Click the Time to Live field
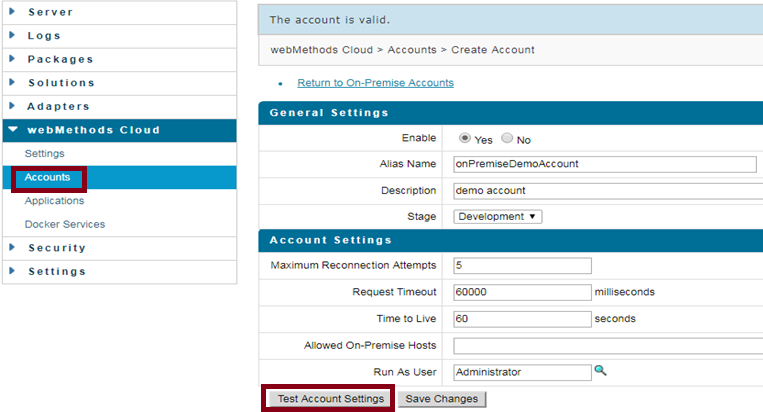This screenshot has width=763, height=412. 522,319
